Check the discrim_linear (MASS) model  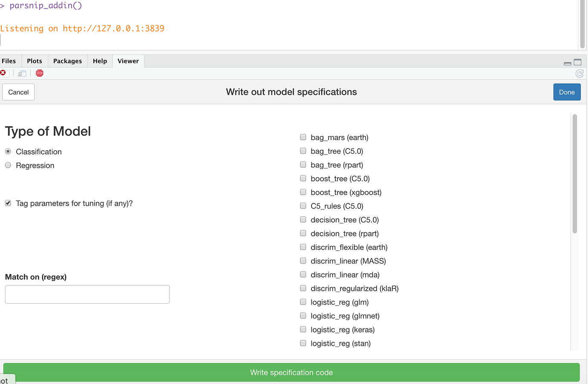(x=303, y=260)
